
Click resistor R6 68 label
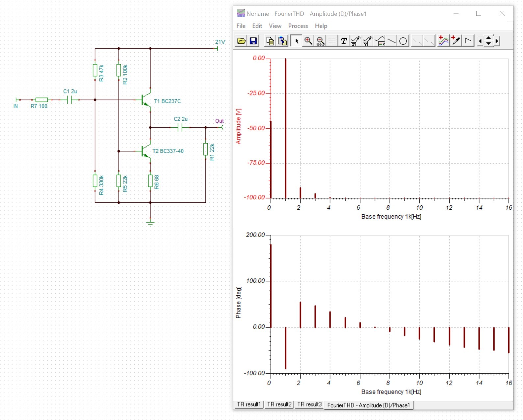(157, 182)
